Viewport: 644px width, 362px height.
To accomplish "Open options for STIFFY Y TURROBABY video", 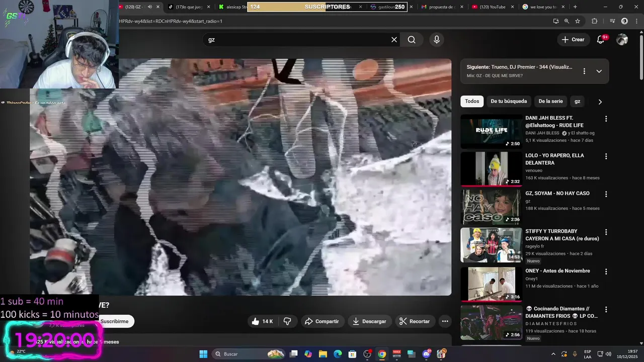I will point(606,232).
